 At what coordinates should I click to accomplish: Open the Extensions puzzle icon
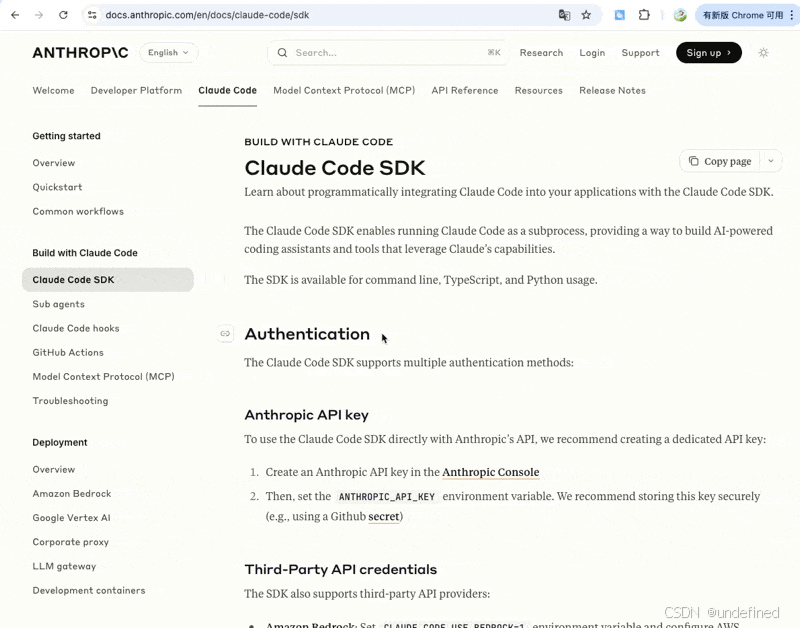644,15
